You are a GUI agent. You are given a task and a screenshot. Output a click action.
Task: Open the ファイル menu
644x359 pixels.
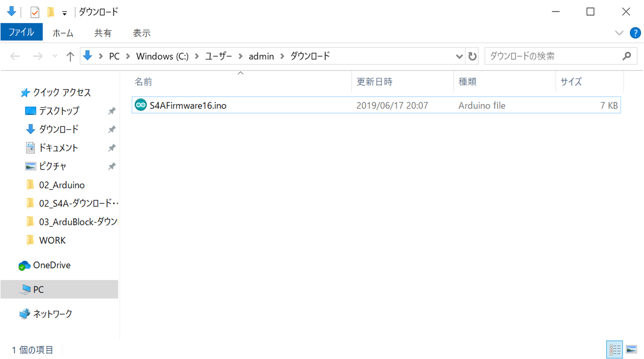pyautogui.click(x=21, y=33)
